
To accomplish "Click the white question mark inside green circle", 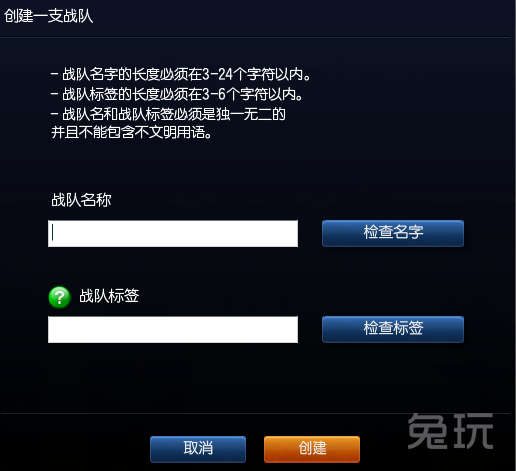I will [x=60, y=297].
